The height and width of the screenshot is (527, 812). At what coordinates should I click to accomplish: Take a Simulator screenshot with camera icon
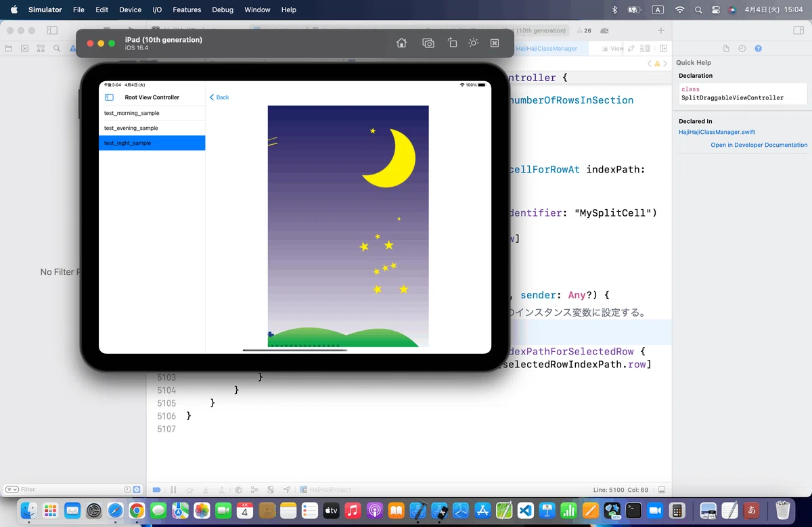tap(428, 43)
